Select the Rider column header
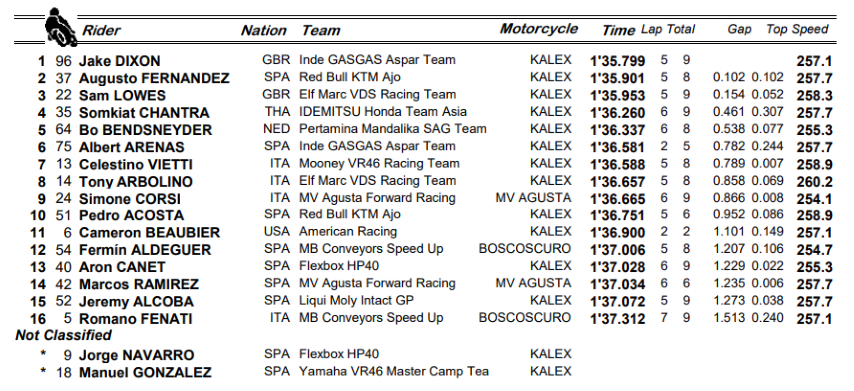The height and width of the screenshot is (391, 854). 101,30
